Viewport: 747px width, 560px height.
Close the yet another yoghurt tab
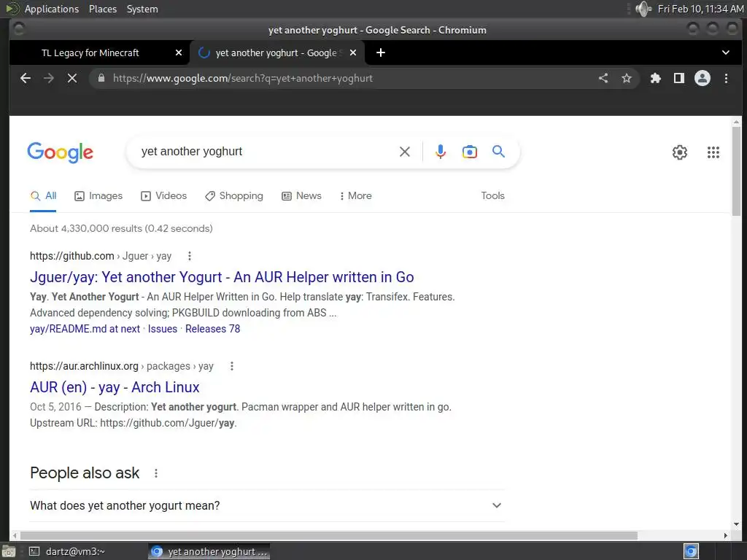353,52
